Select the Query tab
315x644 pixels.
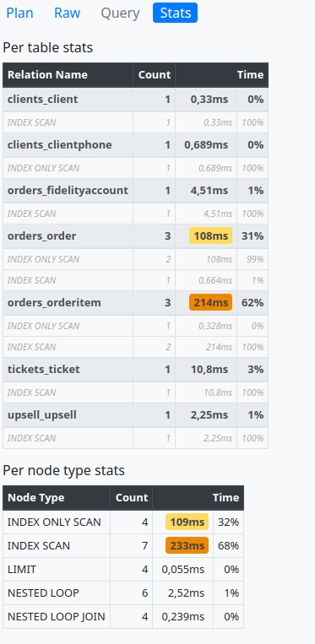click(120, 13)
